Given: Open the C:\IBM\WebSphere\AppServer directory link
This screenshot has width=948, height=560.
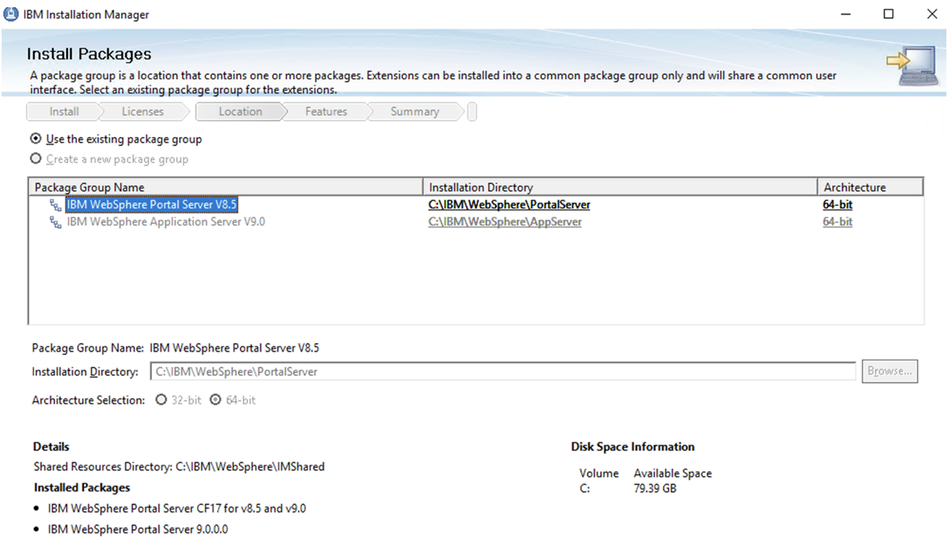Looking at the screenshot, I should pos(505,222).
